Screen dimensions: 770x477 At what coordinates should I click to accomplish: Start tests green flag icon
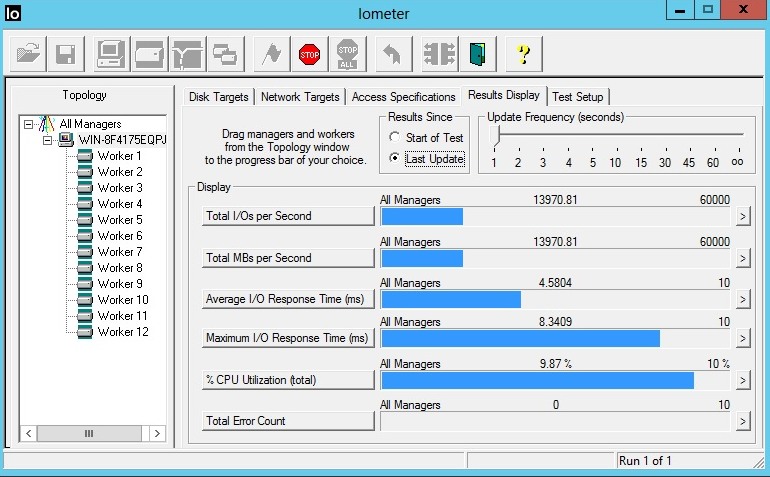271,54
